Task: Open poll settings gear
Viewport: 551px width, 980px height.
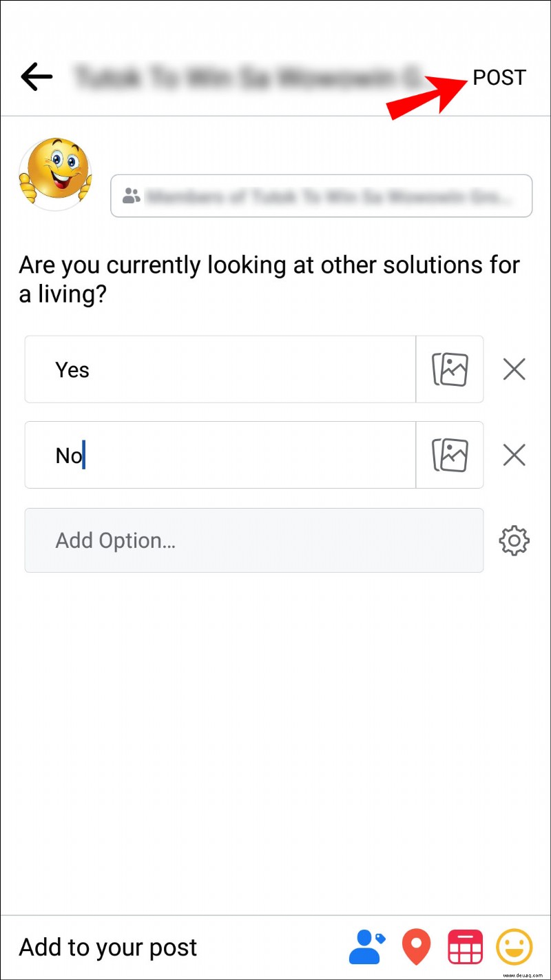Action: pos(514,541)
